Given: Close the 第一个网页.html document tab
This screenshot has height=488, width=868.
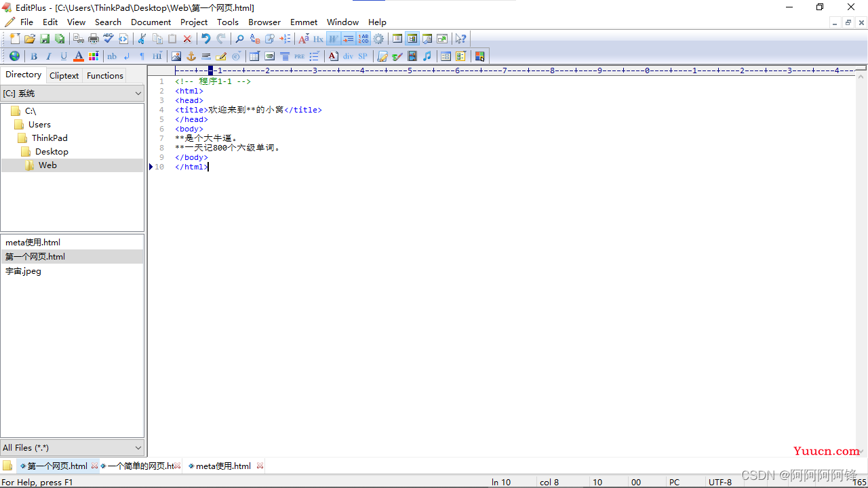Looking at the screenshot, I should coord(94,466).
